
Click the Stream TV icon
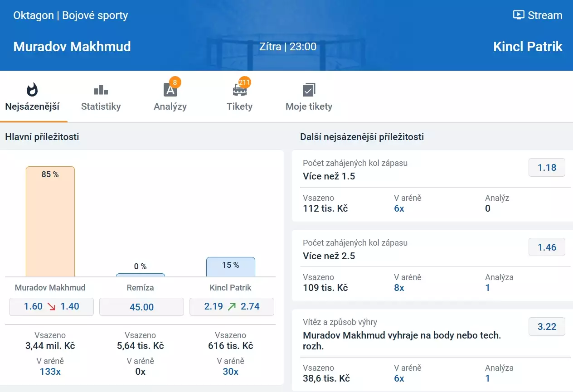click(x=518, y=15)
